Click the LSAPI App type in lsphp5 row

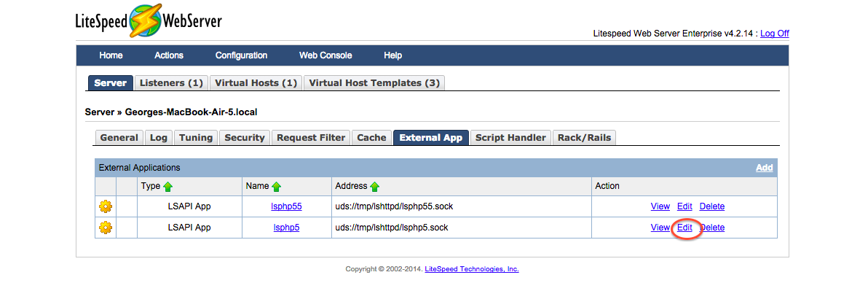click(x=189, y=228)
